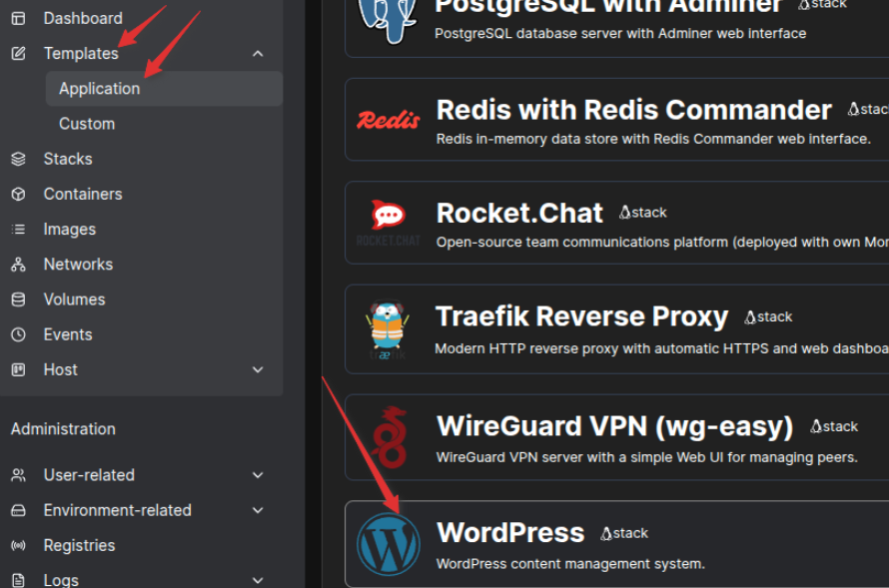The height and width of the screenshot is (588, 889).
Task: Click the Environment-related drive icon
Action: tap(18, 510)
